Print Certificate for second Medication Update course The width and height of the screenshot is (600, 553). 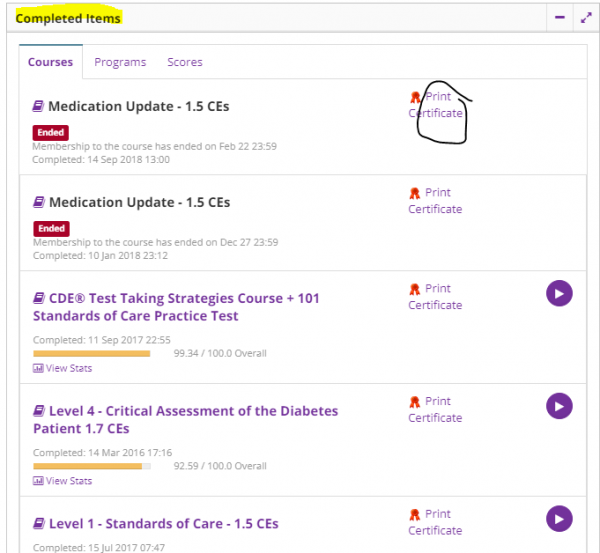[435, 201]
